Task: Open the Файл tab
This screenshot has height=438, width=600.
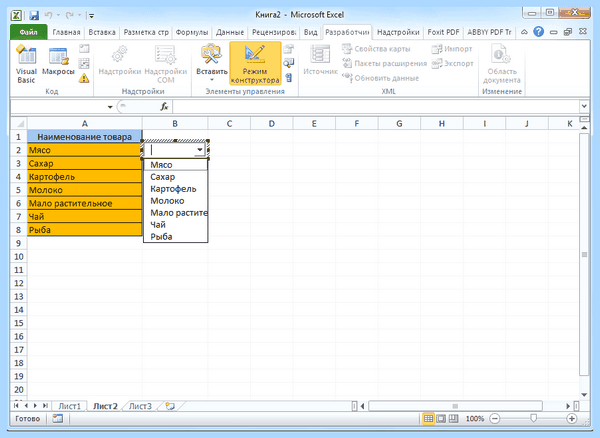Action: [x=29, y=32]
